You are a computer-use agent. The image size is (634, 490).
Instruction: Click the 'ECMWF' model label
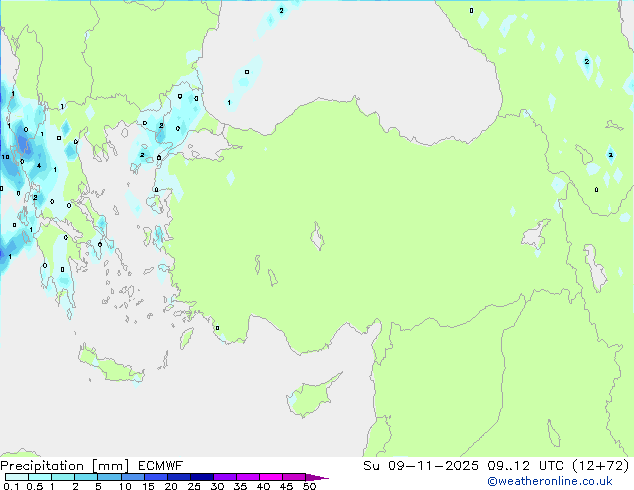161,466
